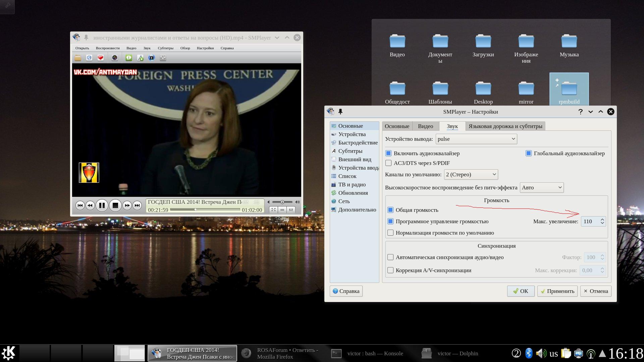The width and height of the screenshot is (644, 362).
Task: Toggle fullscreen icon in player controls
Action: pyautogui.click(x=273, y=210)
